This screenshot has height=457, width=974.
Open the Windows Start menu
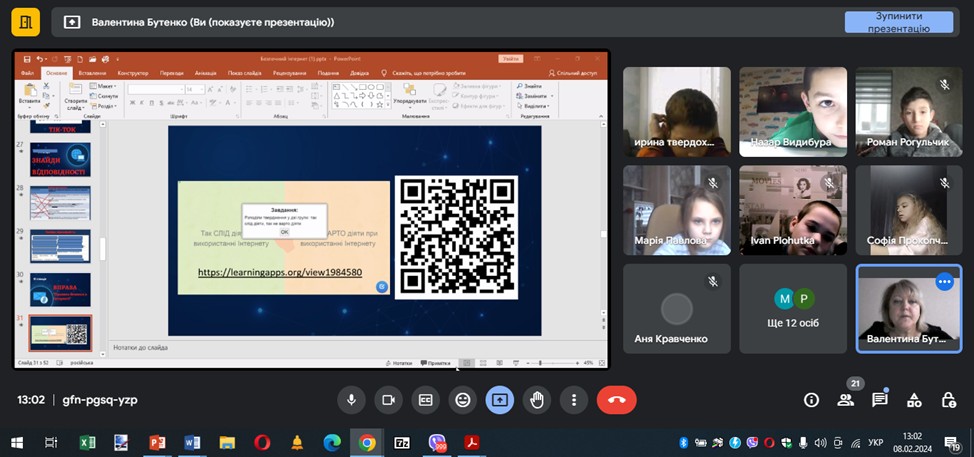(x=17, y=443)
